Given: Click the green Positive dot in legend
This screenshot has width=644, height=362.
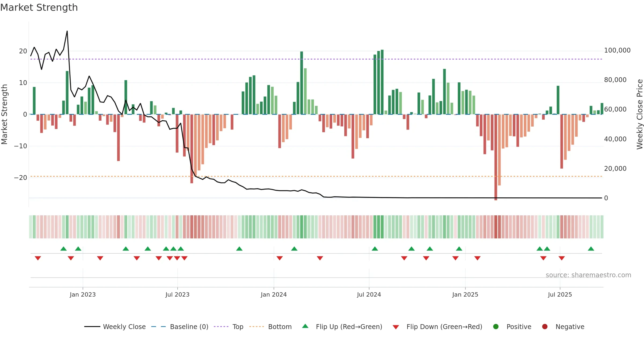Looking at the screenshot, I should [496, 327].
